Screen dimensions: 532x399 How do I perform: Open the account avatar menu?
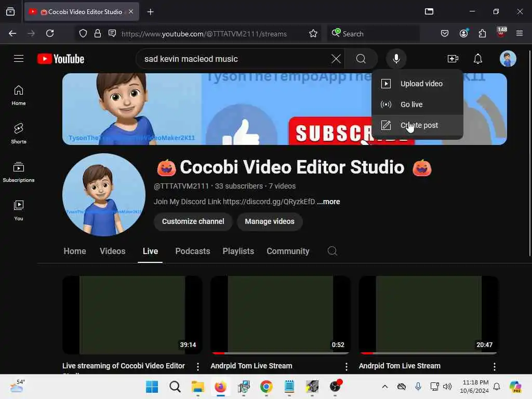[x=508, y=59]
